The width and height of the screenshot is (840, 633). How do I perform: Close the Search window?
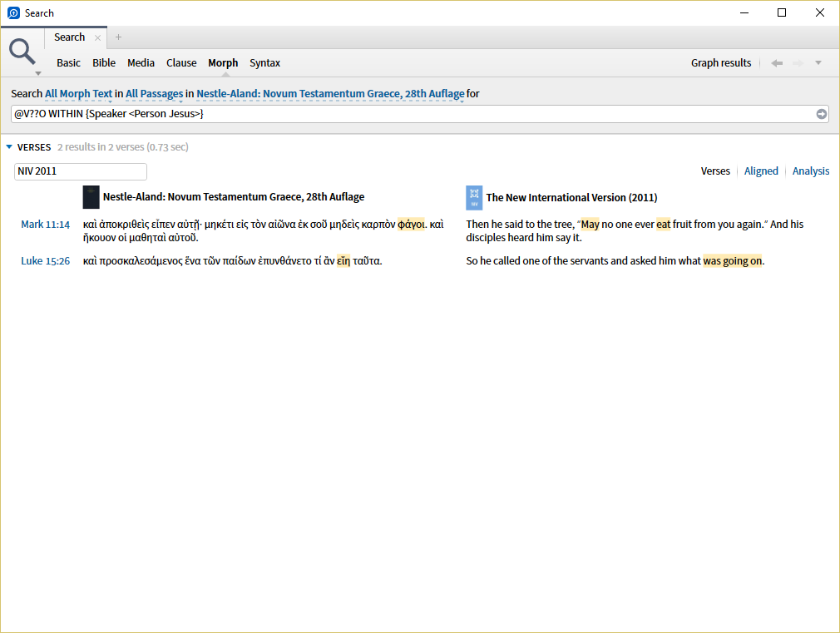pos(820,12)
